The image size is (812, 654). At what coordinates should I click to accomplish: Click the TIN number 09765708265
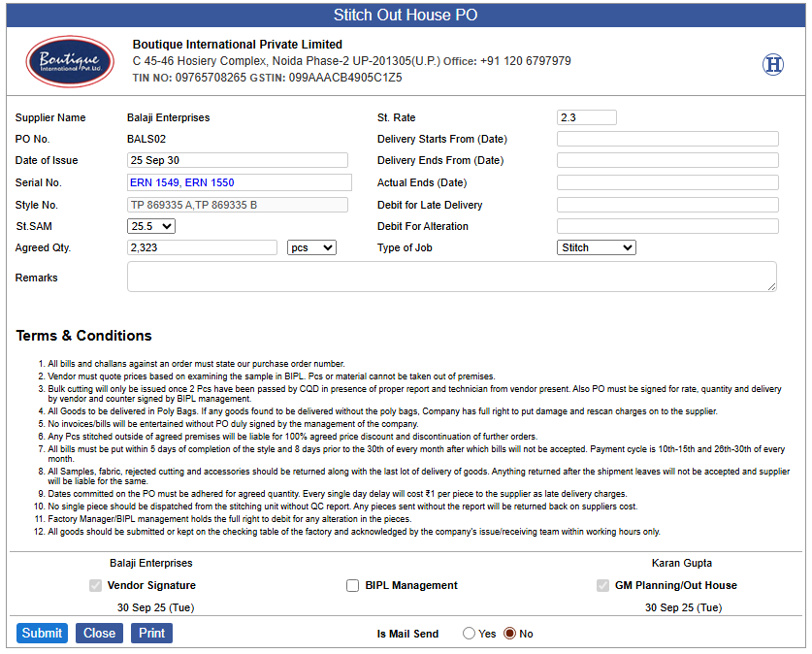point(211,78)
